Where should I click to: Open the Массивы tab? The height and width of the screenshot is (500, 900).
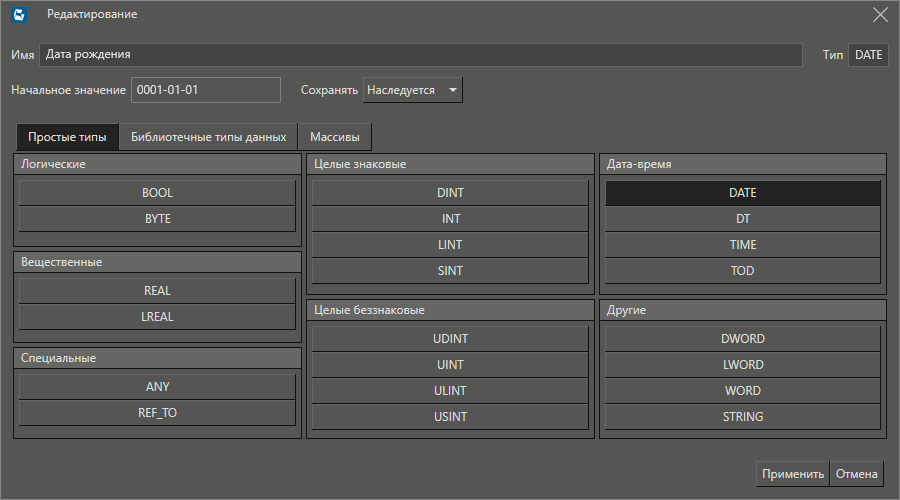coord(335,137)
